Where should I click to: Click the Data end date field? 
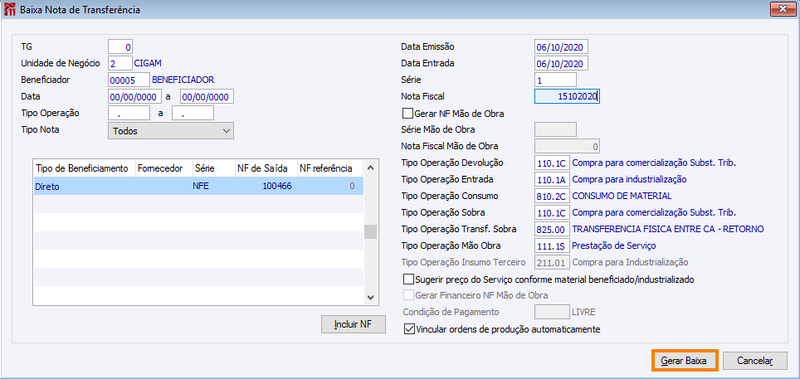tap(207, 96)
